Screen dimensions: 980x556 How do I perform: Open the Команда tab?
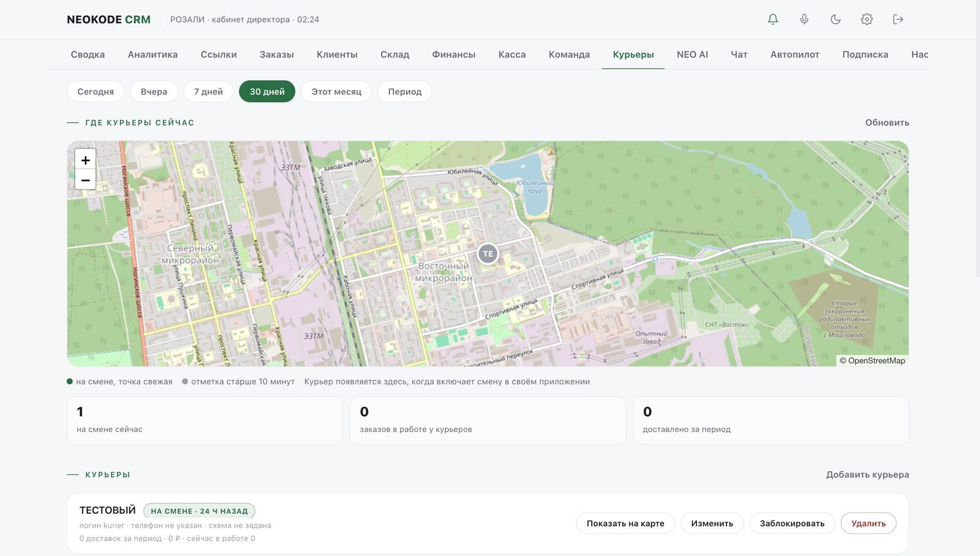(x=569, y=55)
